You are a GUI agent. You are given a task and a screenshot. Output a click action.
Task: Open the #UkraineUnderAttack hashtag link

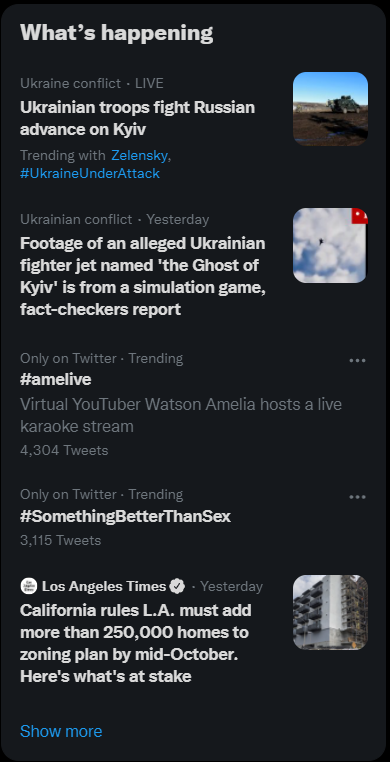[x=90, y=173]
